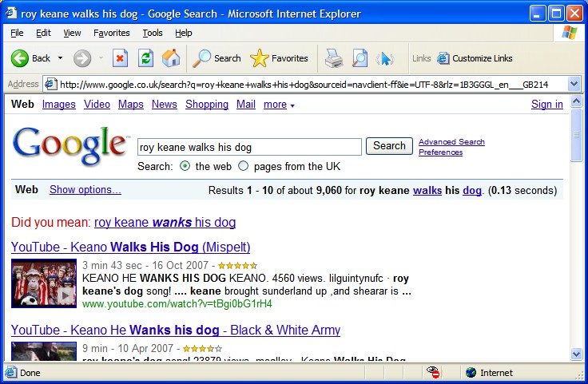Open the Tools menu
Image resolution: width=588 pixels, height=384 pixels.
click(153, 33)
